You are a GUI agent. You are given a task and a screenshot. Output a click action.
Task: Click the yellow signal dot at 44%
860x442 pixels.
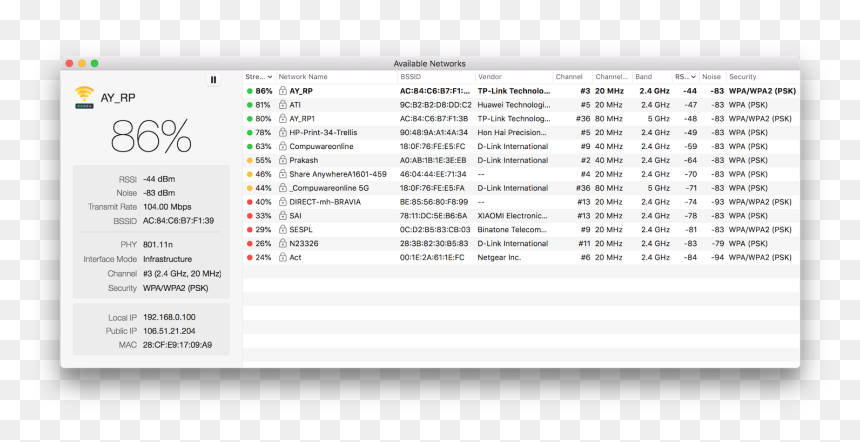pyautogui.click(x=250, y=188)
